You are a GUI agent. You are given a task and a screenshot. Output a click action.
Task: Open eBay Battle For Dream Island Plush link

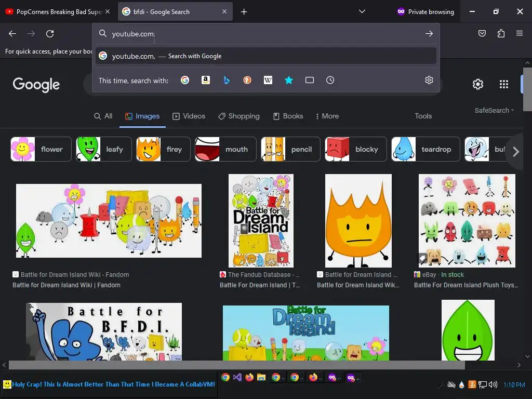point(466,285)
